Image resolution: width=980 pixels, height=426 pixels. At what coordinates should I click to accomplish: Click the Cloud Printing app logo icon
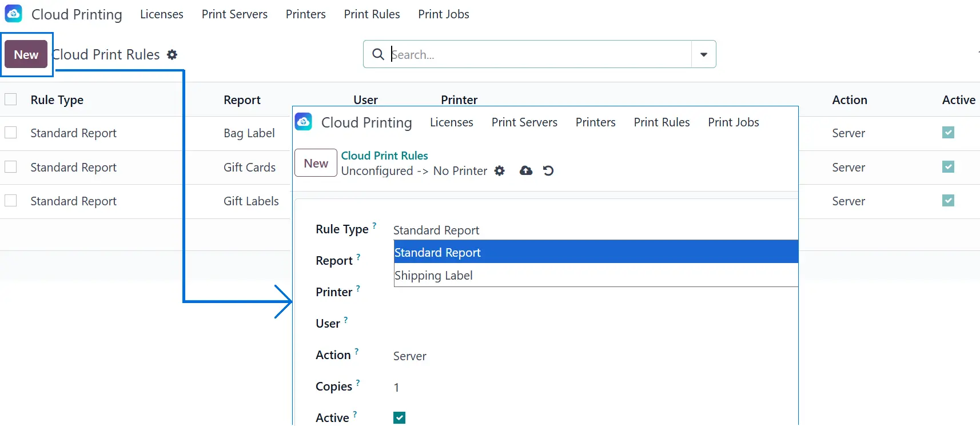(x=13, y=14)
